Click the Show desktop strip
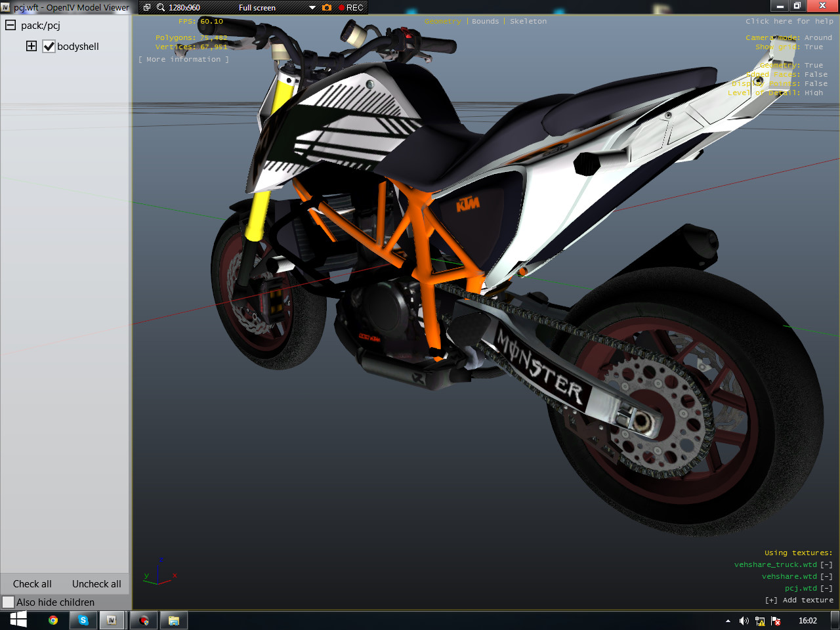 835,620
